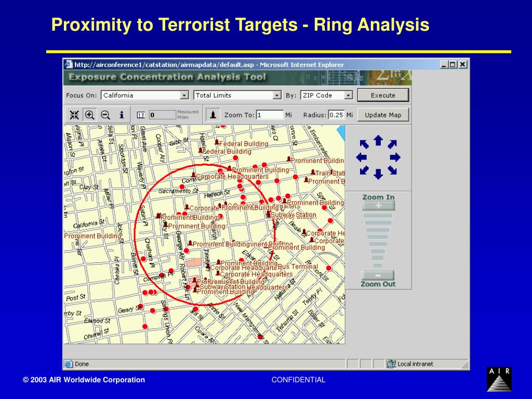Click the Internet Explorer page icon in title bar
This screenshot has width=532, height=399.
coord(69,64)
